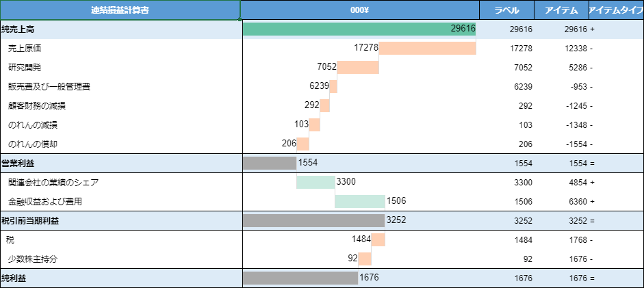This screenshot has height=288, width=644.
Task: Click the orange 研究開発 bar segment
Action: coord(357,67)
